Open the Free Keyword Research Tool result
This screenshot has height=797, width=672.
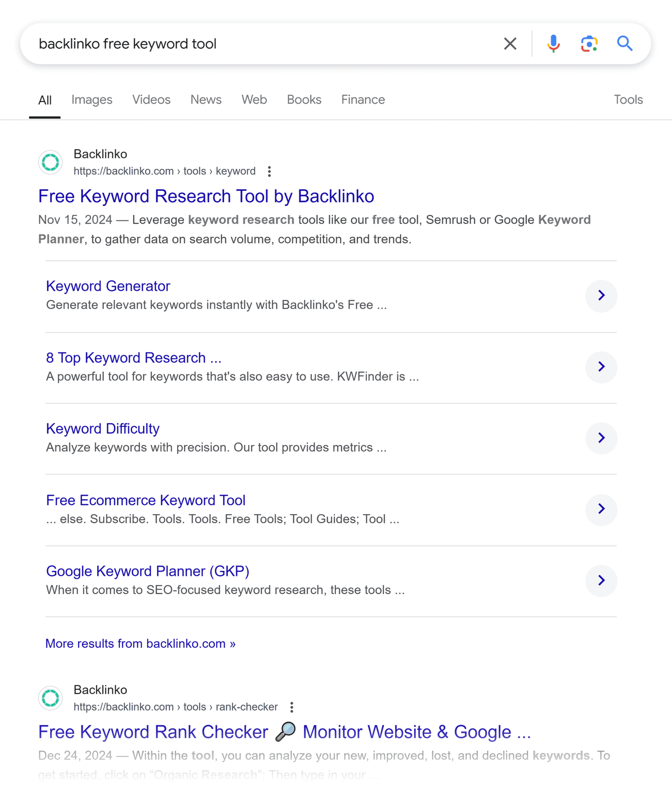(206, 196)
